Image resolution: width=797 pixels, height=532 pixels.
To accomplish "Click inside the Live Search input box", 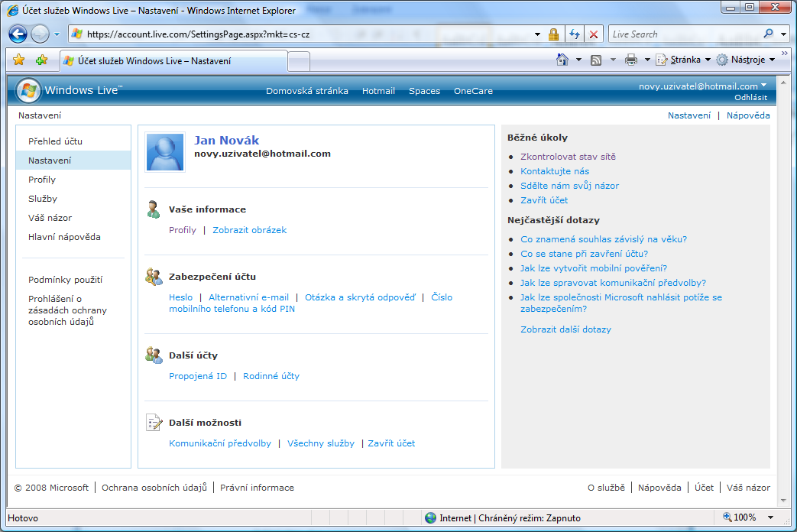I will [685, 34].
